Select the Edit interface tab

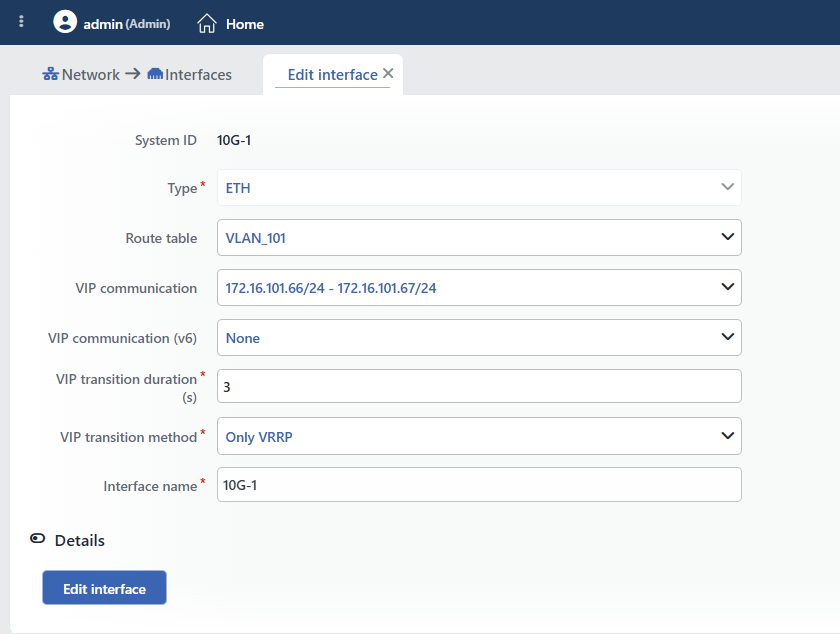point(333,74)
